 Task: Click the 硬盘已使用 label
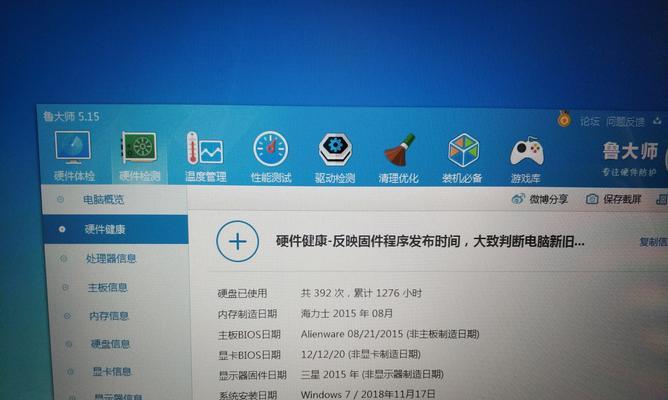[242, 293]
